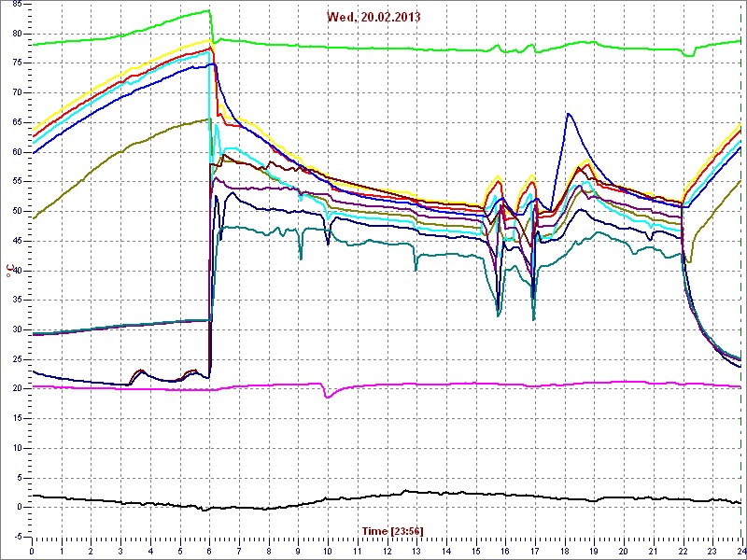
Task: Click hour 23 on the time axis
Action: (x=713, y=549)
